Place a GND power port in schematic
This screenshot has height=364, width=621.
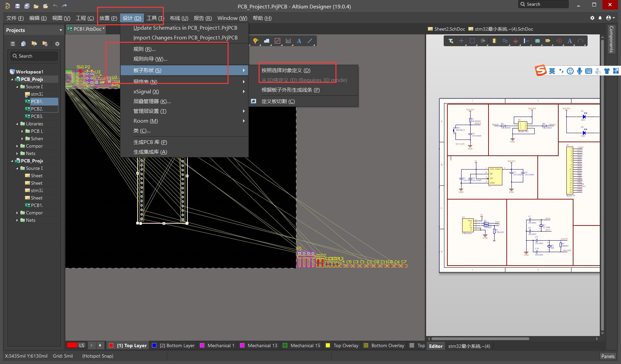click(515, 41)
